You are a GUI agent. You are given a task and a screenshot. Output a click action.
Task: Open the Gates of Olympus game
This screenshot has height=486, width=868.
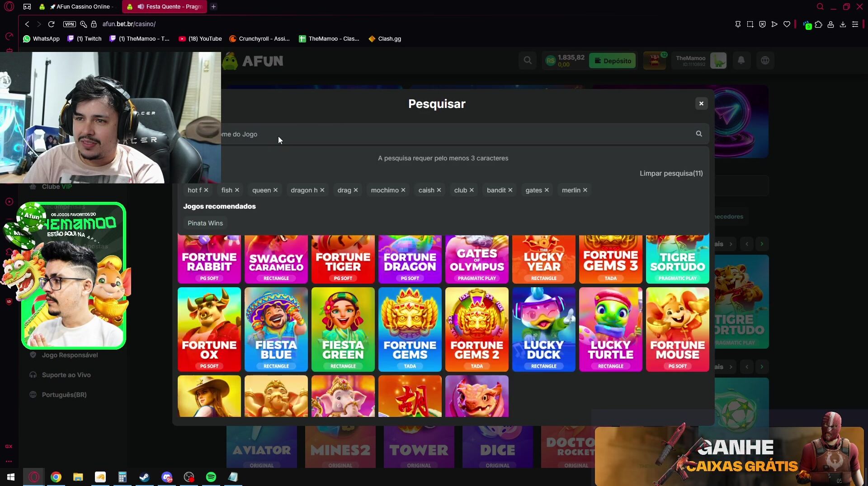pos(477,259)
